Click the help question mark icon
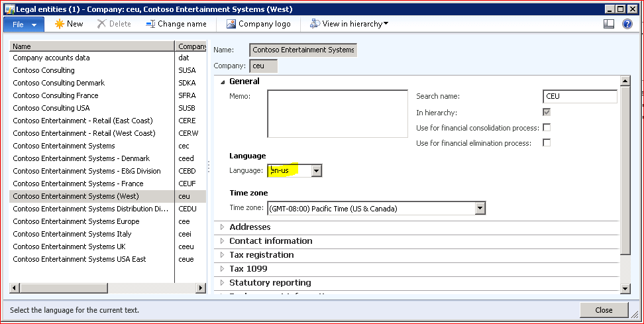644x324 pixels. coord(627,24)
